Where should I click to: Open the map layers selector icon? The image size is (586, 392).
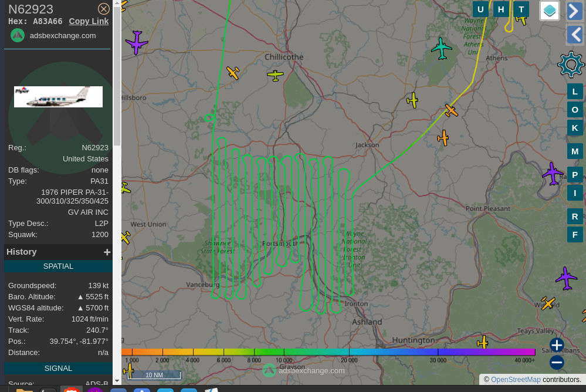pyautogui.click(x=550, y=11)
